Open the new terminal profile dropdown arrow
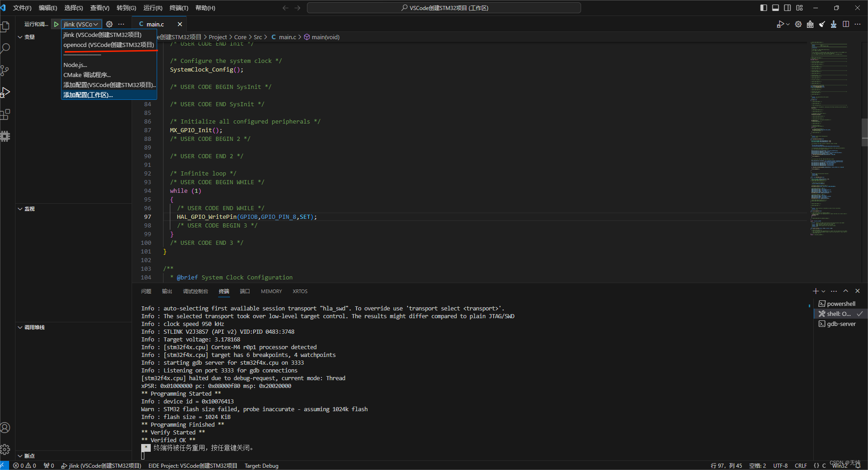 (823, 291)
